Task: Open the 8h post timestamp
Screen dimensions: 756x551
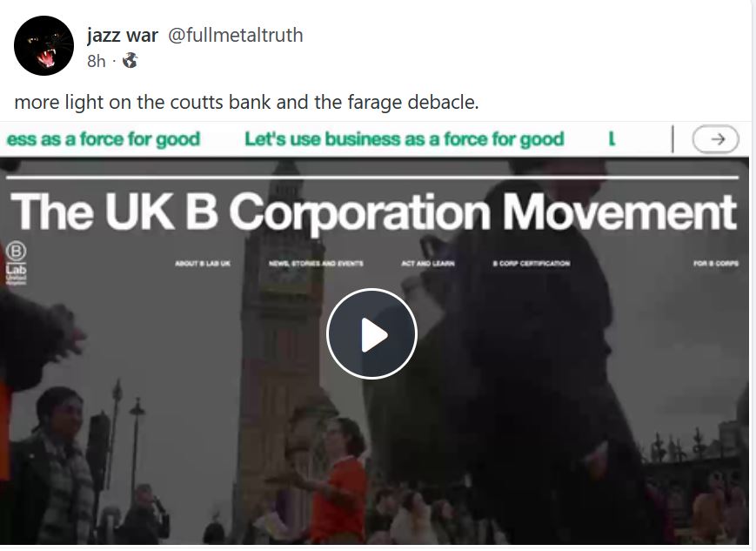Action: 97,61
